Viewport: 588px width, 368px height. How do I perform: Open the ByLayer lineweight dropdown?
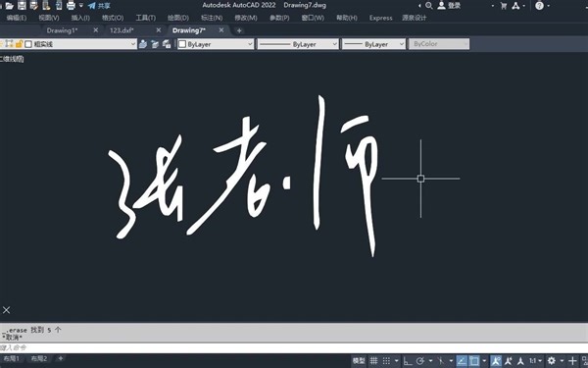373,44
